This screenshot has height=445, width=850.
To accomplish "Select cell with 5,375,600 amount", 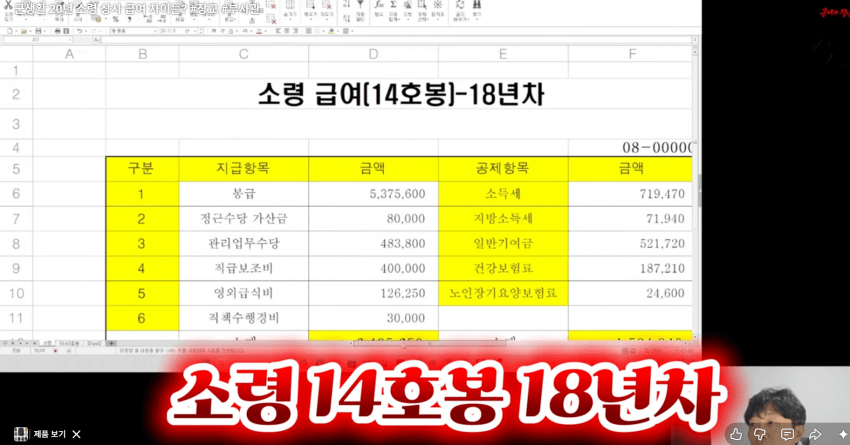I will (x=373, y=194).
